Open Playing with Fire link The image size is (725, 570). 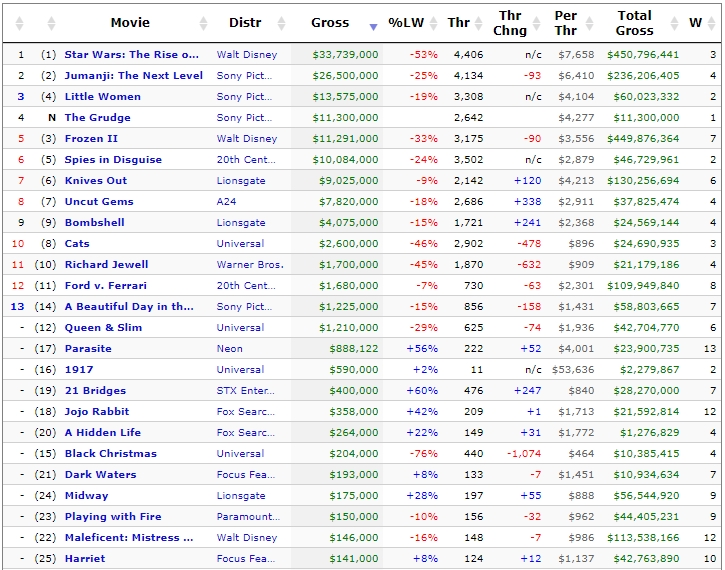pyautogui.click(x=113, y=517)
